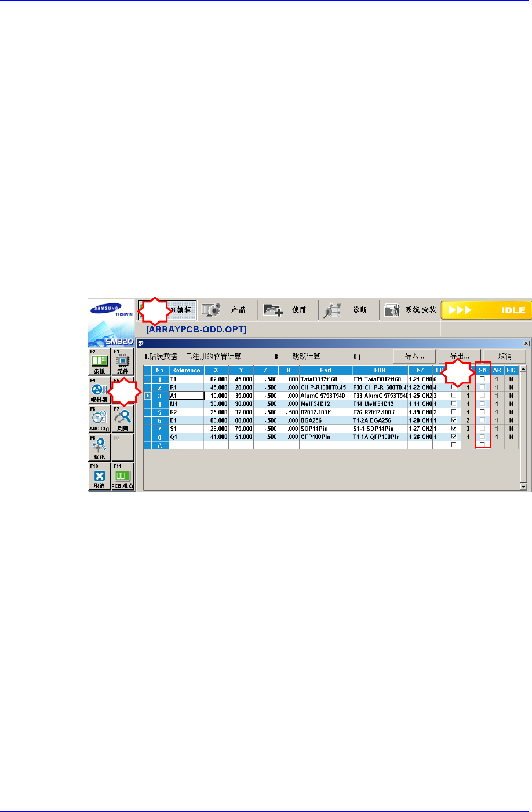This screenshot has height=812, width=532.
Task: Click the 导入... import button
Action: (x=414, y=356)
